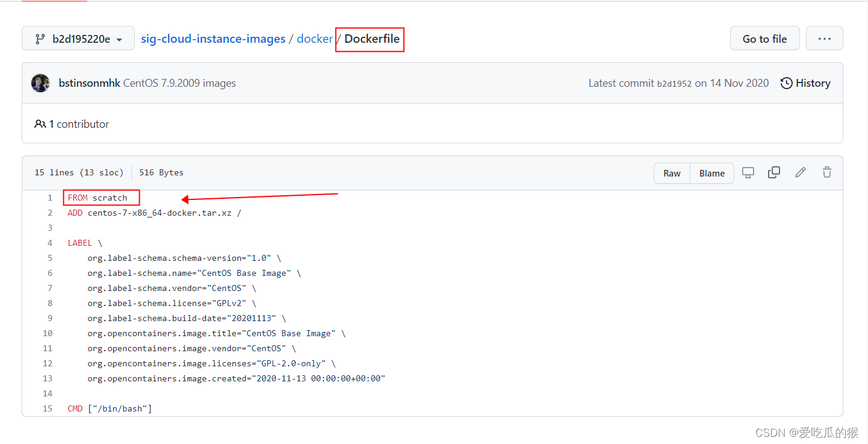Click the image.licenses="GPL-2.0-only" line
This screenshot has width=868, height=444.
pyautogui.click(x=211, y=363)
